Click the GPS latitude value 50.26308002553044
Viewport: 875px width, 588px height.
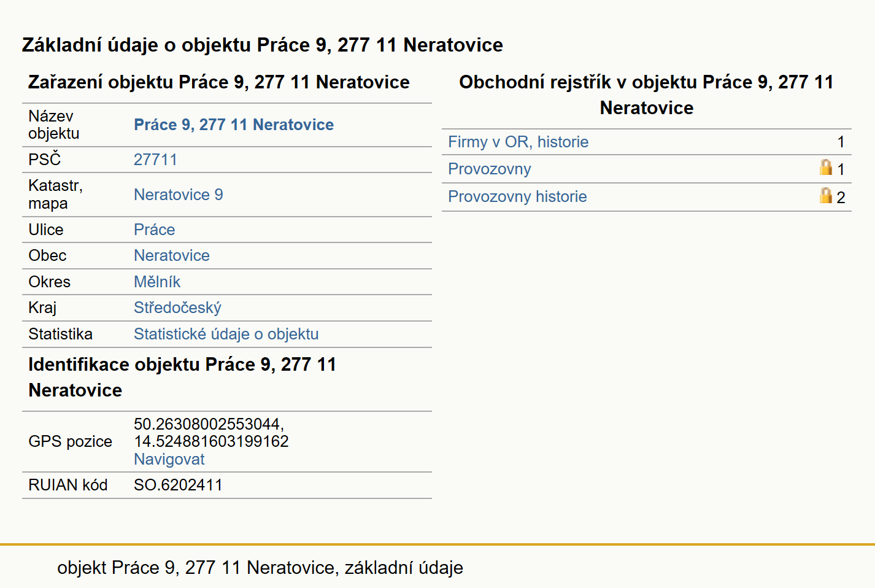[x=209, y=424]
